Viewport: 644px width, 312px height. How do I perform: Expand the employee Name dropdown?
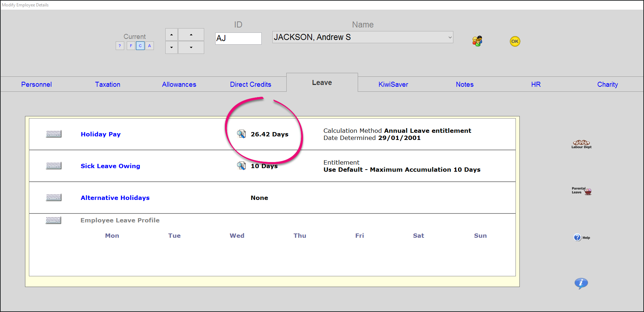449,37
